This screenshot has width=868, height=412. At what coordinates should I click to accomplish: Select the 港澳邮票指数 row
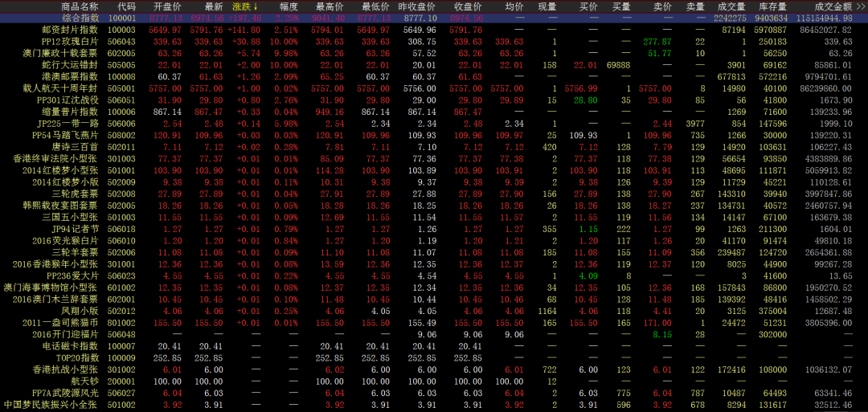coord(434,76)
